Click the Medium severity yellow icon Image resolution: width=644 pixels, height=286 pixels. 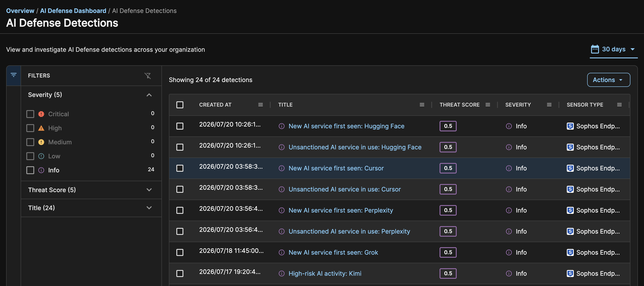coord(41,142)
